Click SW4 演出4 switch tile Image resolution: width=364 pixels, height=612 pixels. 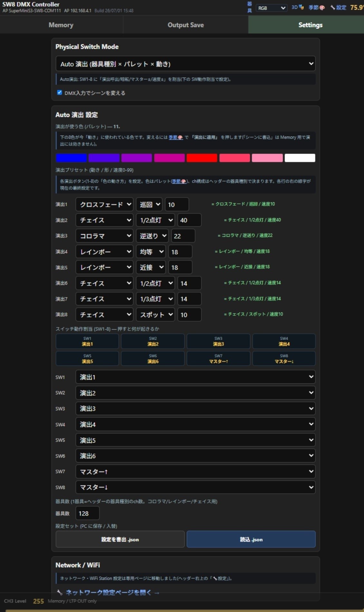click(x=284, y=341)
